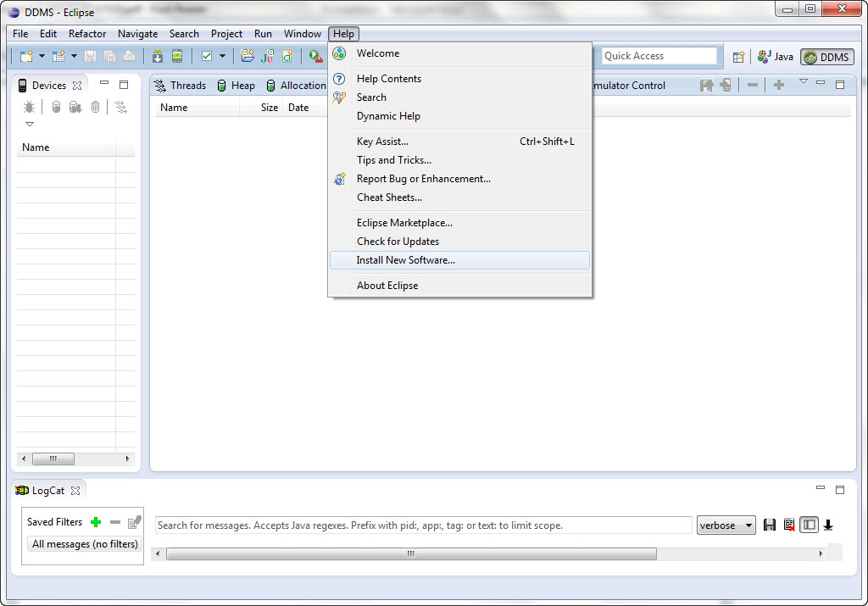
Task: Open the Project menu
Action: (x=226, y=34)
